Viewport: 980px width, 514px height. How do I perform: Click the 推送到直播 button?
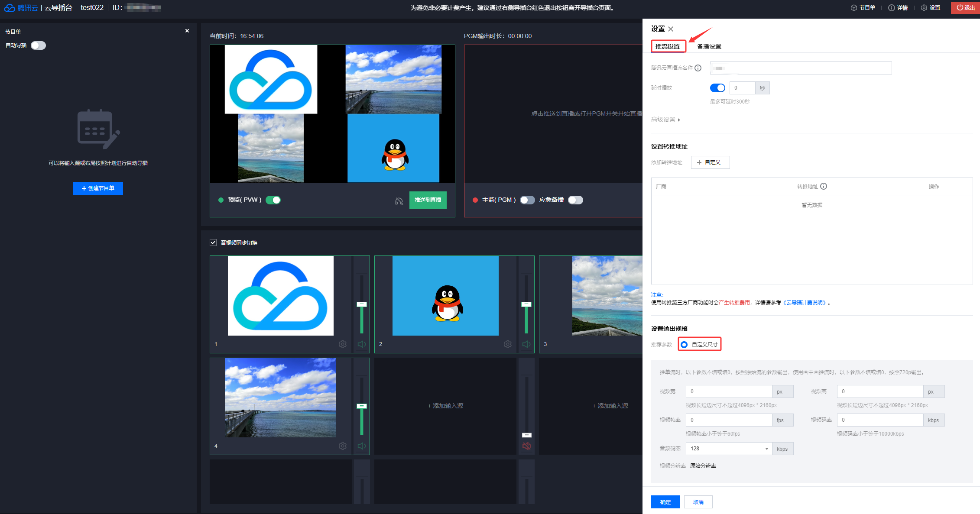coord(428,200)
